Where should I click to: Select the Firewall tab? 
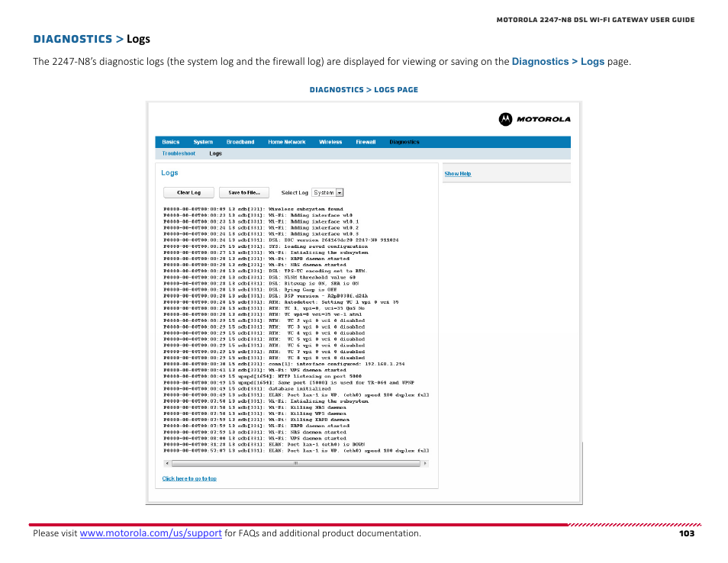point(366,142)
